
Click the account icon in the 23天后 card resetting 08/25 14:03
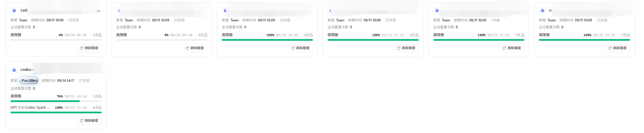pos(543,10)
